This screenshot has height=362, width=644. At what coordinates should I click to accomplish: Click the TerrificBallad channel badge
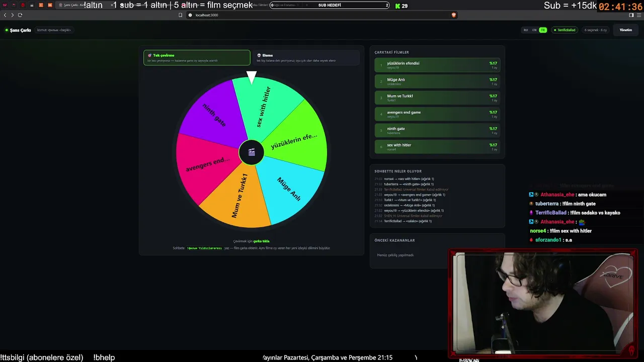click(565, 30)
